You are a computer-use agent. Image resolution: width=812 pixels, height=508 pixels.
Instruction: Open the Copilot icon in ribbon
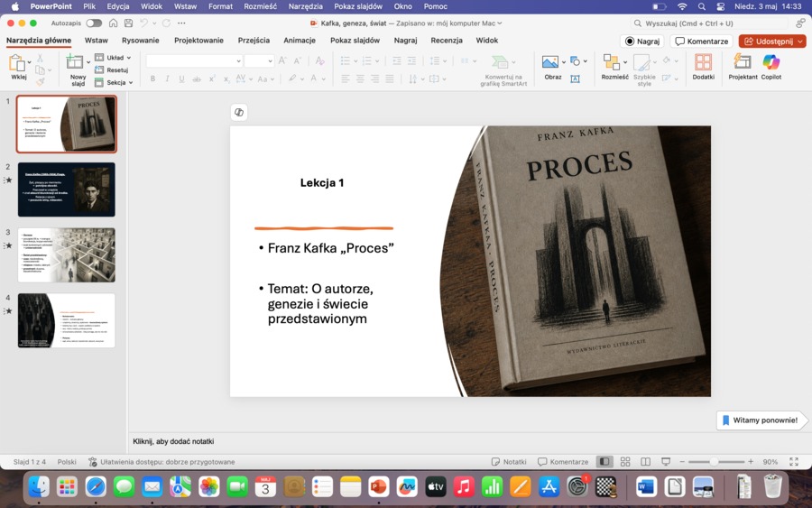(x=771, y=61)
